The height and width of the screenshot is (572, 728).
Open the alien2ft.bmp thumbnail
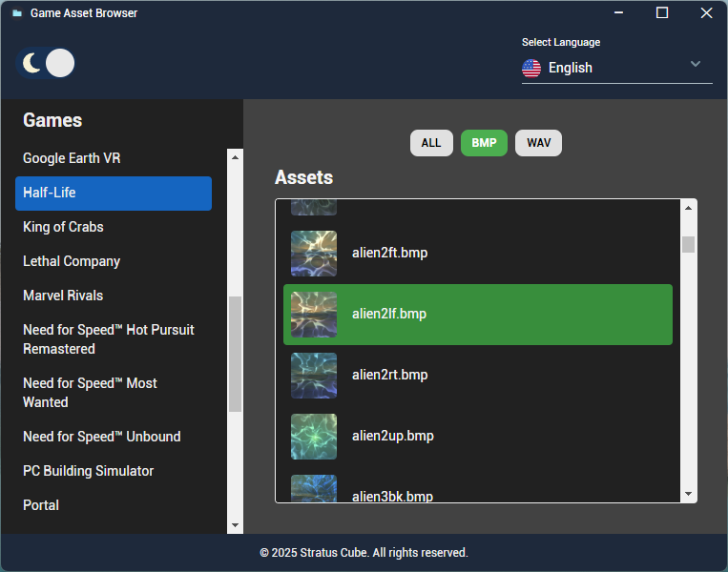314,254
